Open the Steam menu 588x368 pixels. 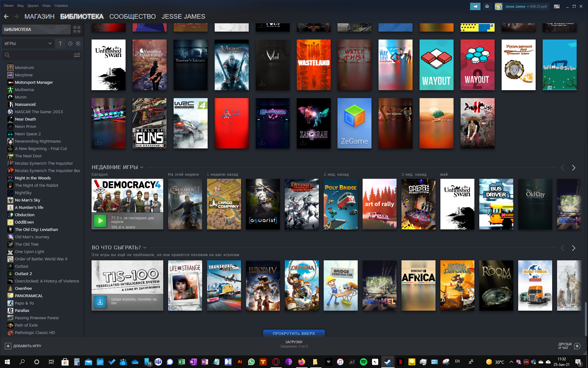pos(9,6)
